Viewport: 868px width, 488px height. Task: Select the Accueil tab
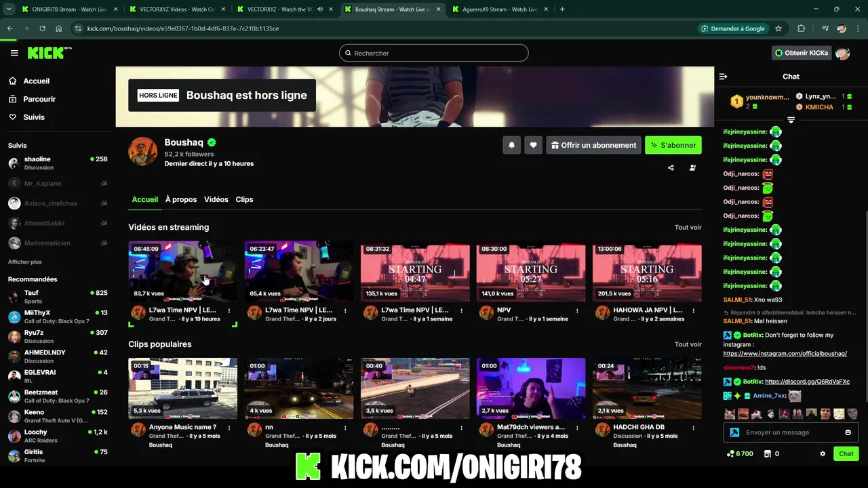pos(145,199)
